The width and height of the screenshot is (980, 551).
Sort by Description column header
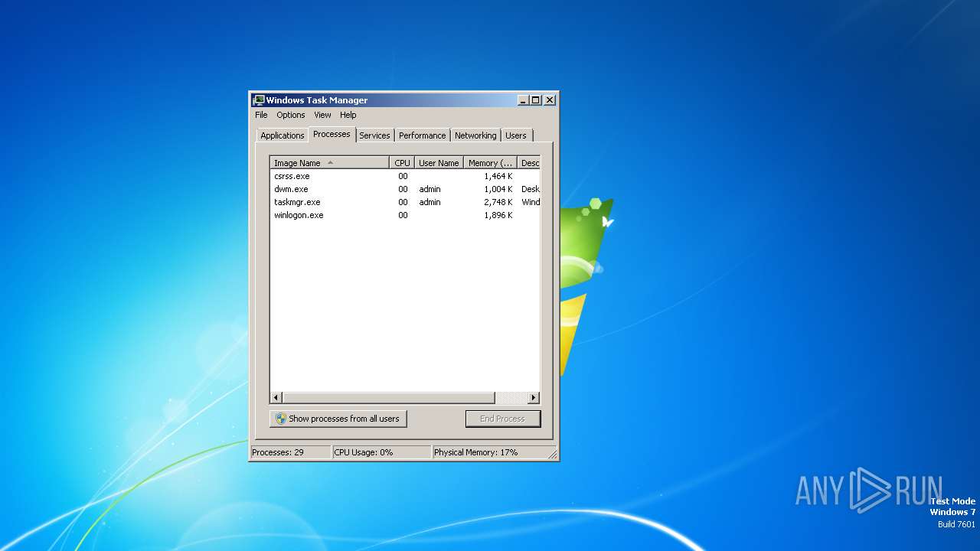529,163
